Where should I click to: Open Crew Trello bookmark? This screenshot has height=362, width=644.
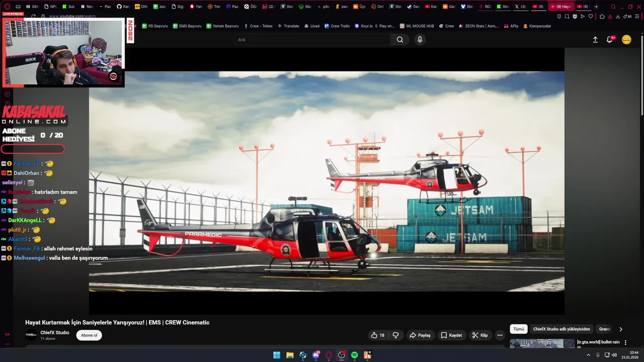(337, 26)
